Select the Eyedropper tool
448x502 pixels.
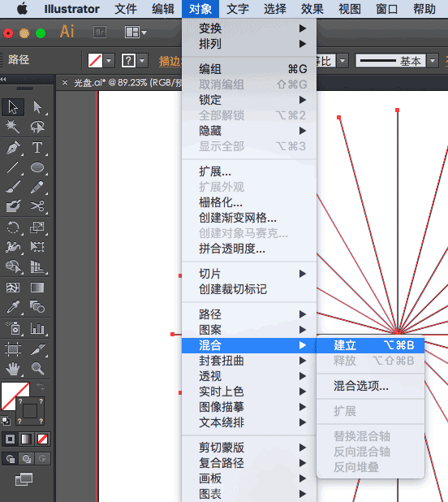click(x=13, y=307)
